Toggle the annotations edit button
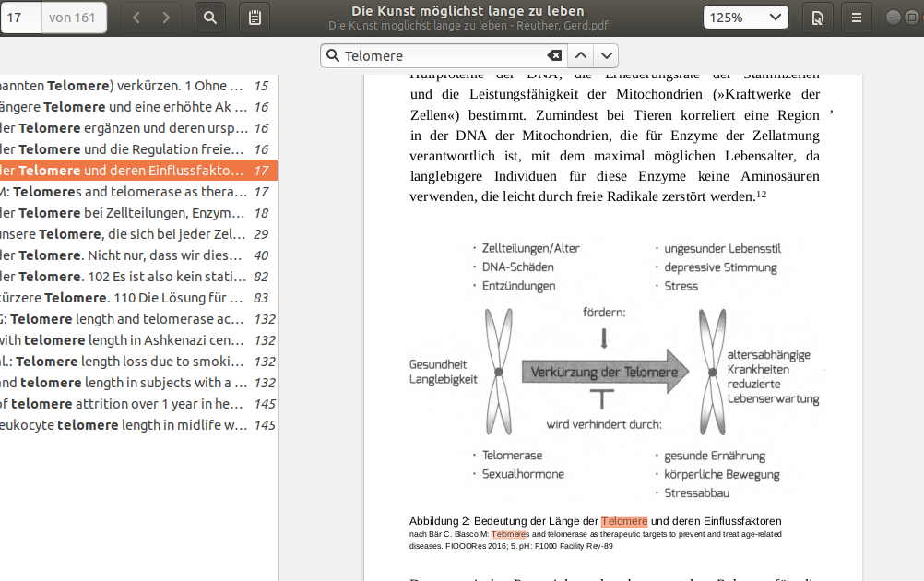Viewport: 924px width, 581px height. pos(255,18)
